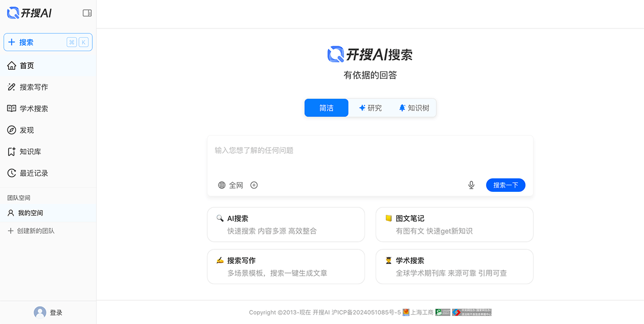This screenshot has height=324, width=644.
Task: Open 最近记录 history
Action: [48, 173]
